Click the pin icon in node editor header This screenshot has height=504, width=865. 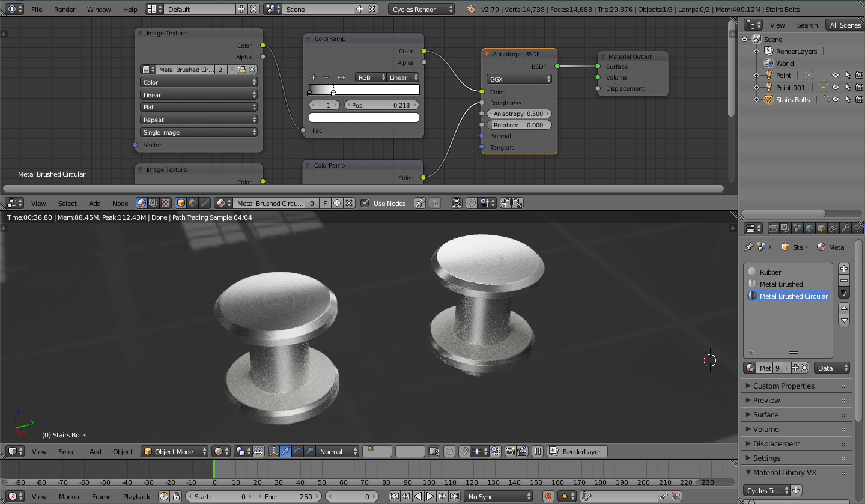click(419, 203)
